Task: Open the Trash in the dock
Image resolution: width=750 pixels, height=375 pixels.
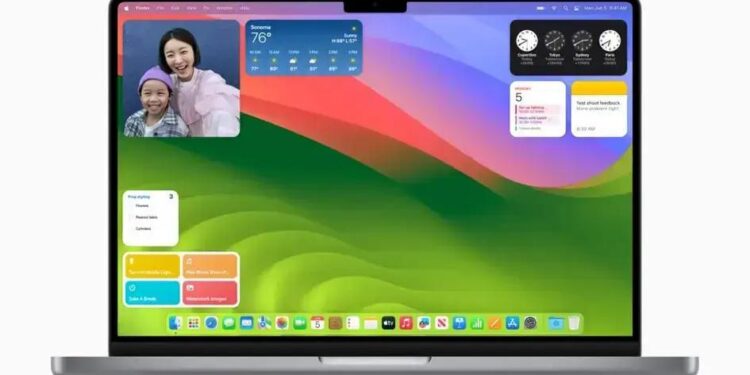Action: click(574, 323)
